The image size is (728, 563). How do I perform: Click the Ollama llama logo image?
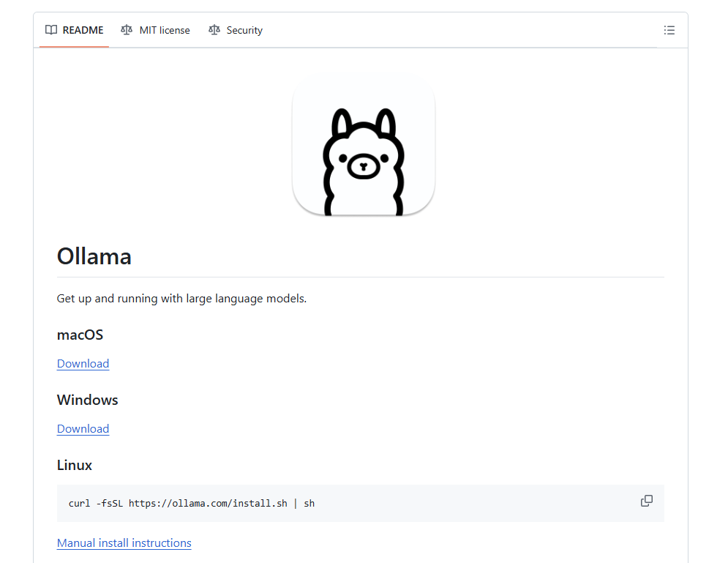pos(364,144)
